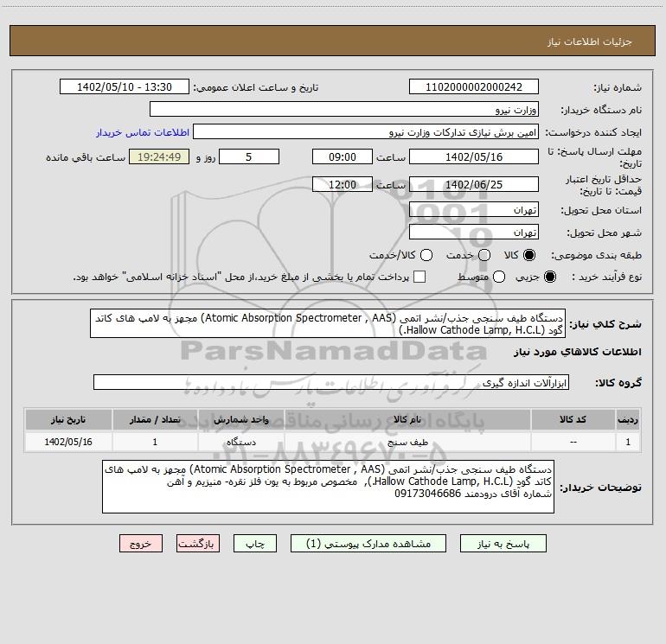The width and height of the screenshot is (666, 644).
Task: Click the deadline hour field 09:00
Action: (343, 156)
